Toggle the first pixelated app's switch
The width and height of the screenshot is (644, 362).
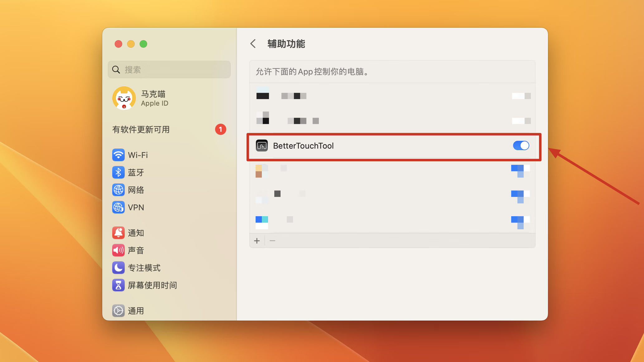[x=521, y=96]
